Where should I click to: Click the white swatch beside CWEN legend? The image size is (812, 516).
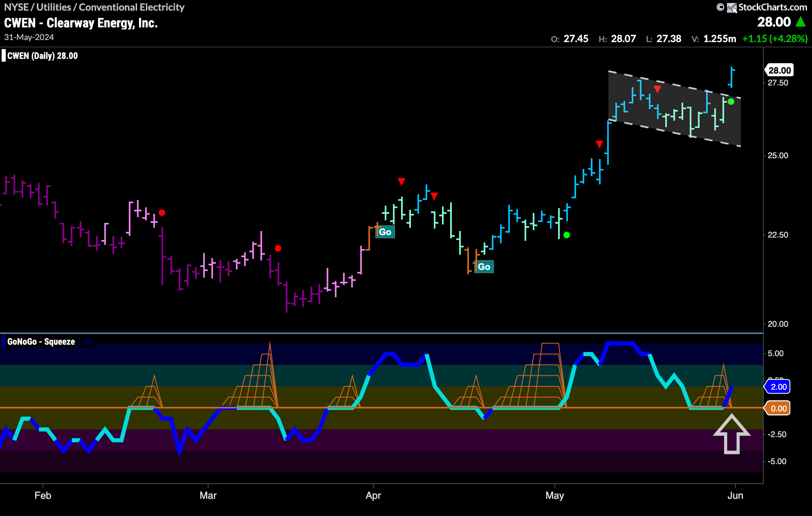pos(4,56)
